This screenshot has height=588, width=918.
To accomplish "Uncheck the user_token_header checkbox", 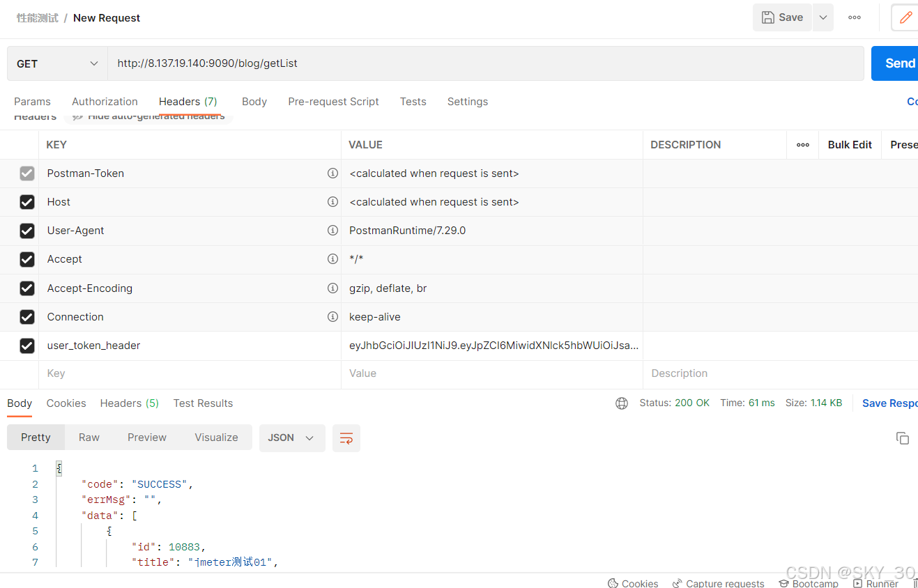I will point(27,346).
